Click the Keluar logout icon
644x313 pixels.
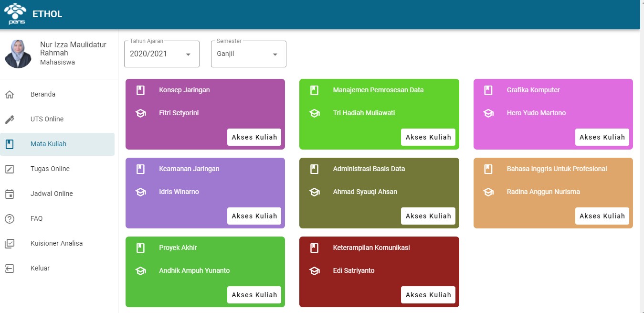pos(10,268)
